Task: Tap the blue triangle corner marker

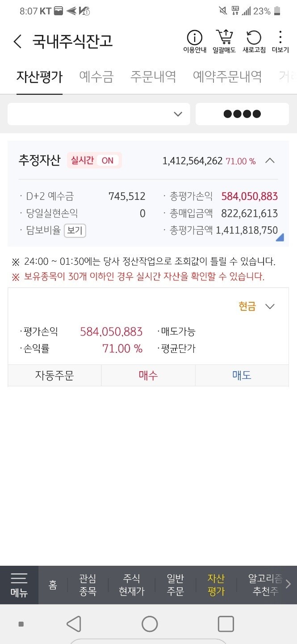Action: pyautogui.click(x=280, y=237)
